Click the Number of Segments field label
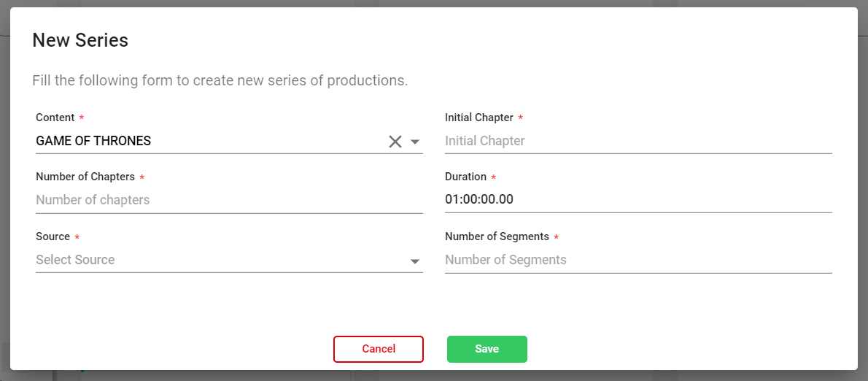The height and width of the screenshot is (381, 868). (497, 236)
